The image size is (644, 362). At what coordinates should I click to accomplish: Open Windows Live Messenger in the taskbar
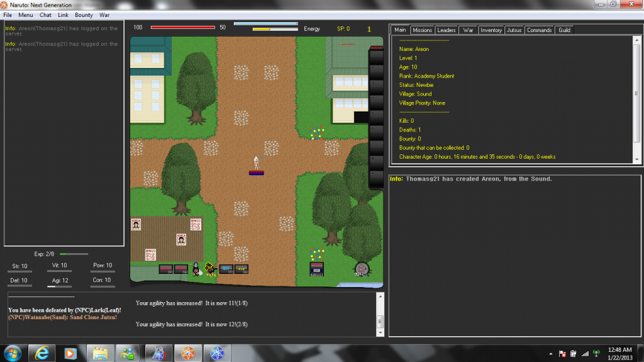point(128,353)
